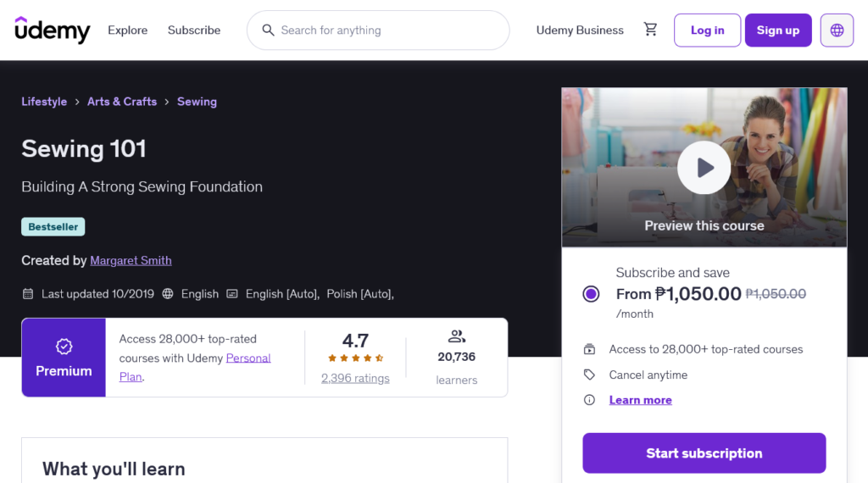Click the Log in button

point(707,30)
